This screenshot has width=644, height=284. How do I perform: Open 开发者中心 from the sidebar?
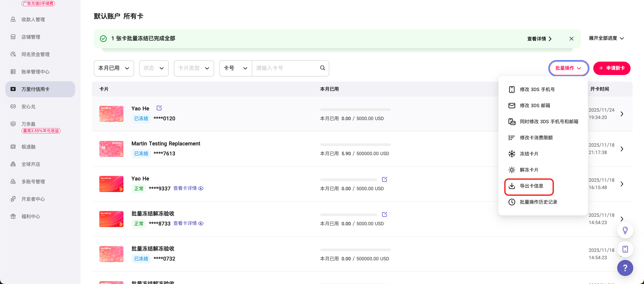pyautogui.click(x=33, y=199)
